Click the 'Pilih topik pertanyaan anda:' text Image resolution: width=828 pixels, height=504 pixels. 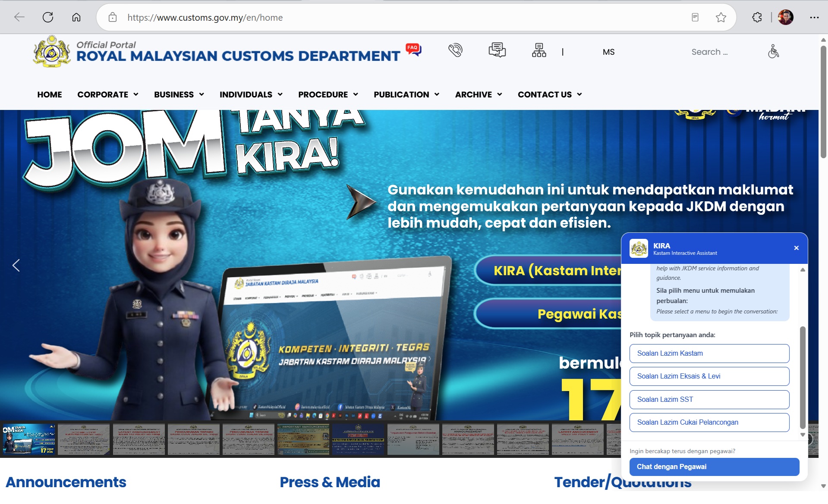point(672,335)
